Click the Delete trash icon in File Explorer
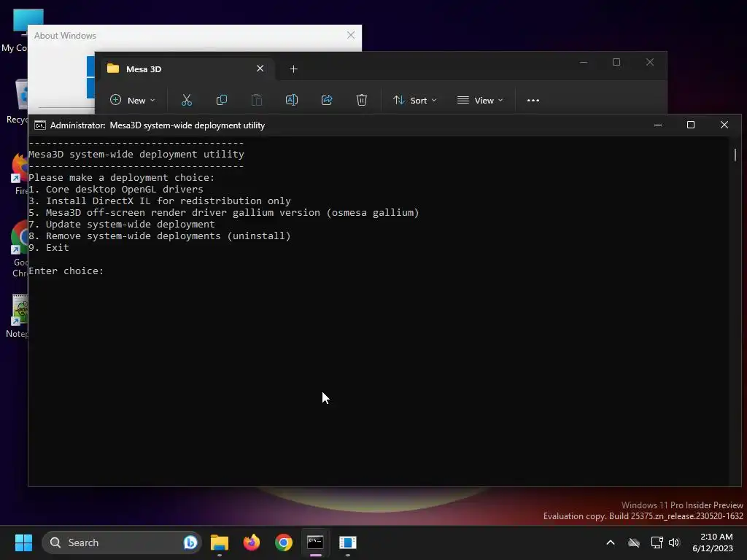The height and width of the screenshot is (560, 747). coord(362,100)
